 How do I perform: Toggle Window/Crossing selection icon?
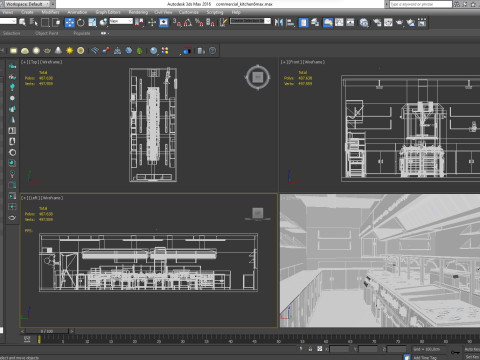(x=56, y=22)
